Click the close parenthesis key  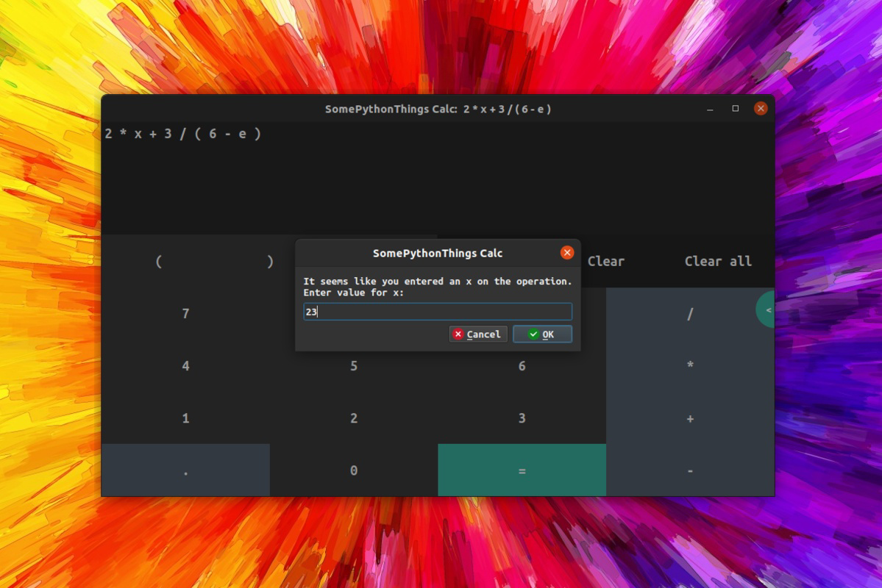[270, 262]
